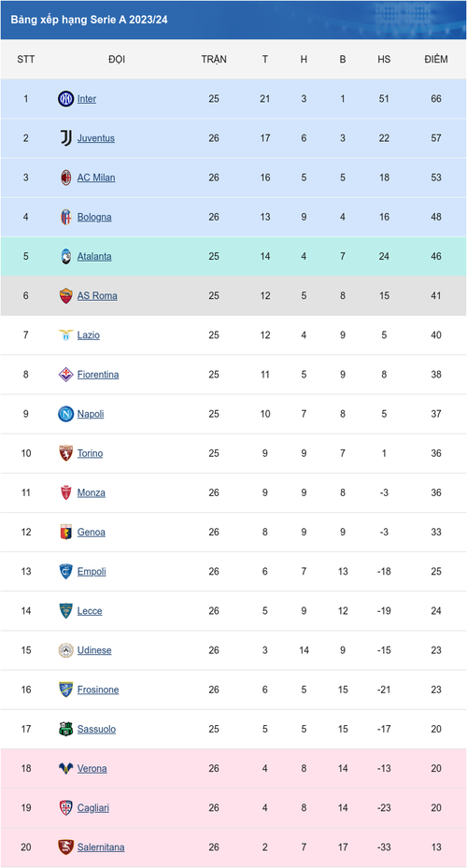Click the Napoli round logo
This screenshot has height=868, width=467.
tap(65, 414)
